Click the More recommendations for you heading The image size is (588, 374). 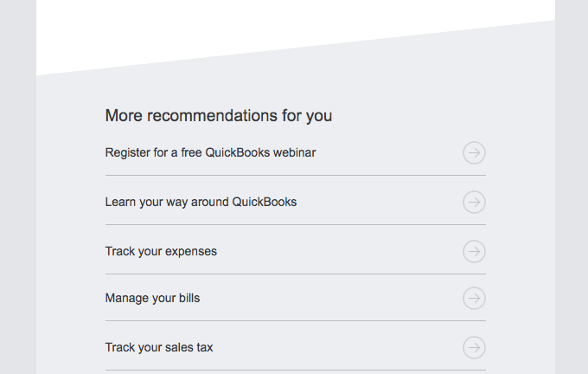(x=219, y=116)
